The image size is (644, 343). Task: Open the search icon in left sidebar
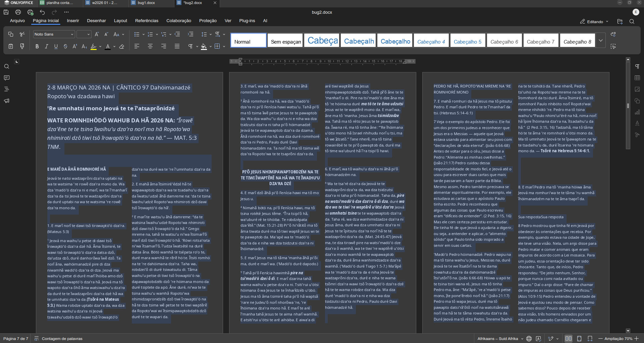pyautogui.click(x=6, y=66)
